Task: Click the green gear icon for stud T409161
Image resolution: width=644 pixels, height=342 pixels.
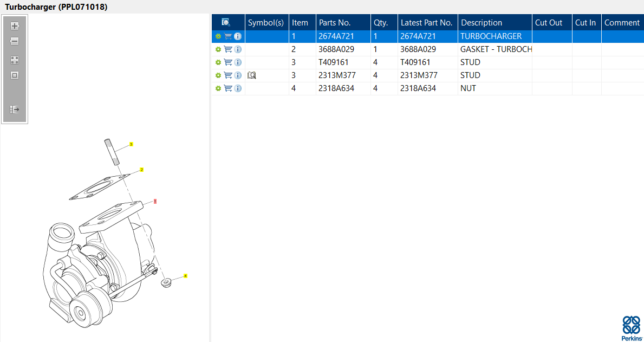Action: pyautogui.click(x=218, y=62)
